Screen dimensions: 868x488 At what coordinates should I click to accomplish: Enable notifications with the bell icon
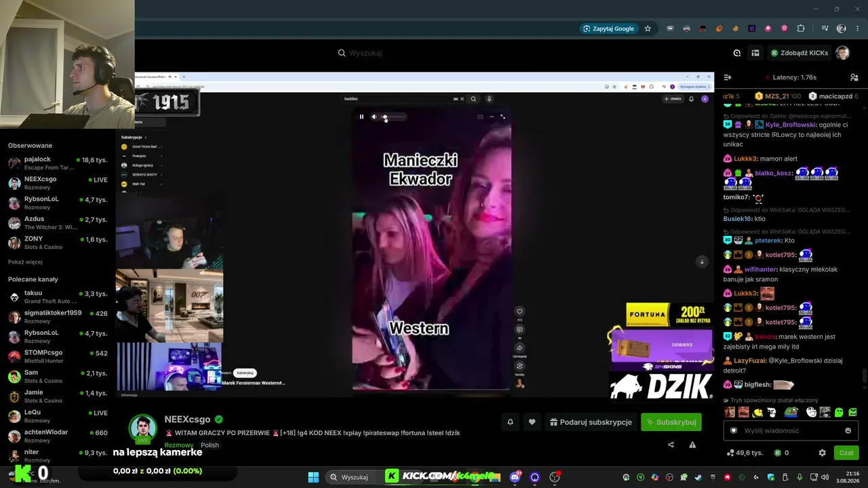[x=511, y=422]
